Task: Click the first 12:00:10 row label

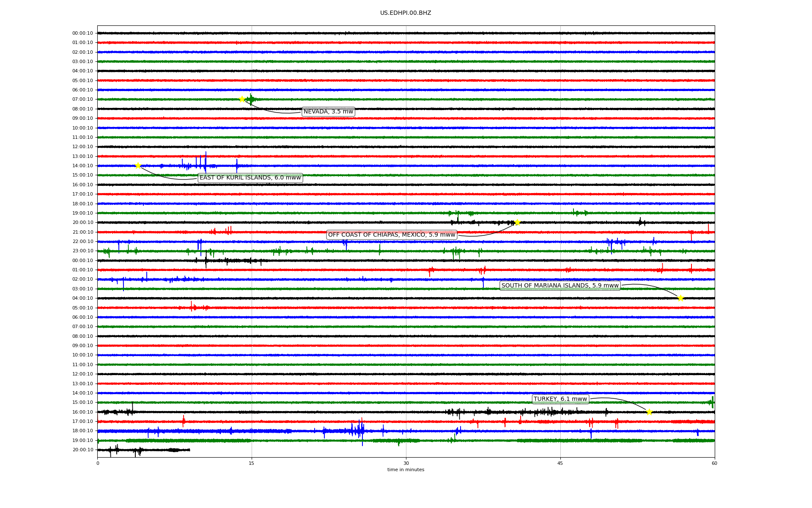Action: point(82,147)
